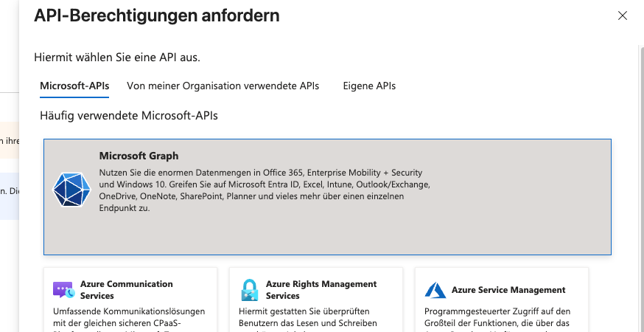Image resolution: width=644 pixels, height=332 pixels.
Task: Open Azure Service Management title link
Action: pyautogui.click(x=508, y=290)
